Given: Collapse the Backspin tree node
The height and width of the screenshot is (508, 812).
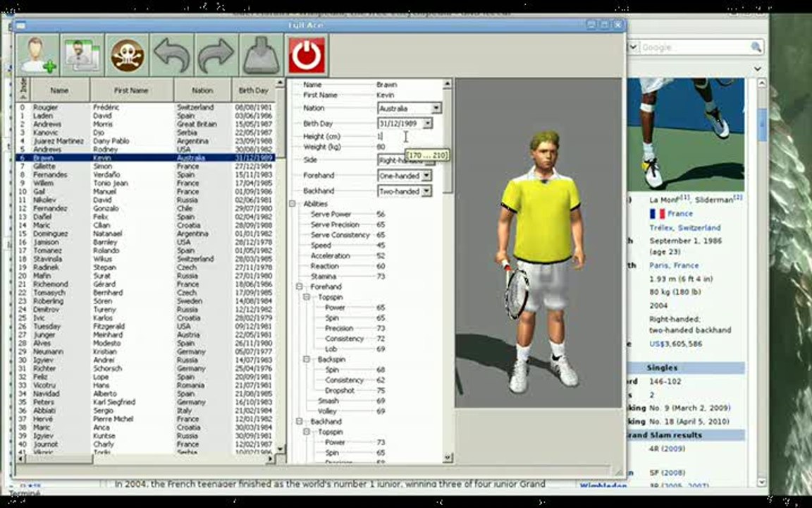Looking at the screenshot, I should pos(307,359).
